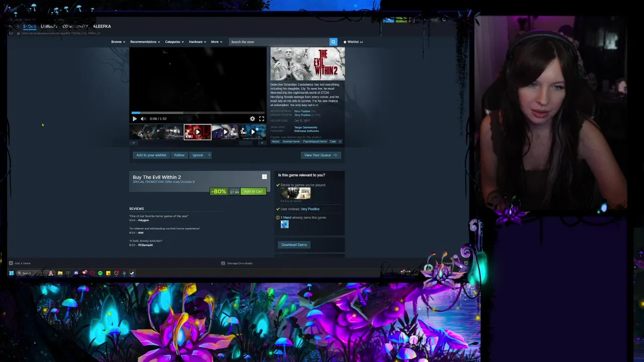Open Tango Gameworks developer link
The height and width of the screenshot is (362, 644).
click(305, 127)
